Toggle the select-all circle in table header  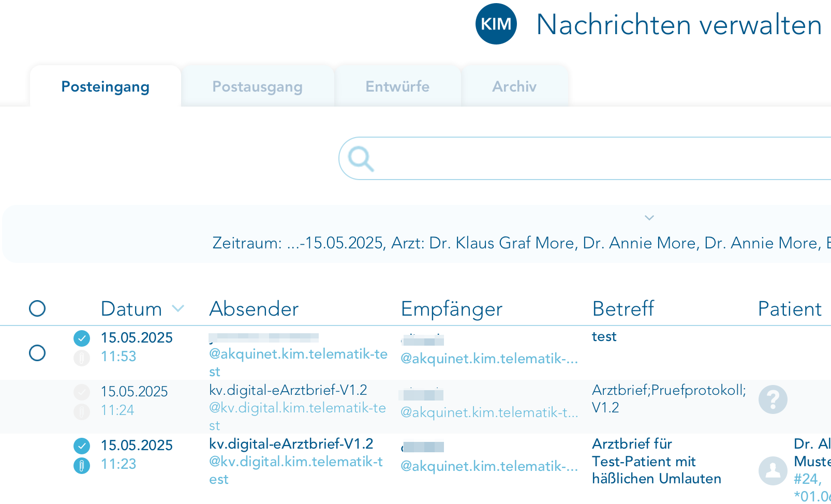pos(37,308)
